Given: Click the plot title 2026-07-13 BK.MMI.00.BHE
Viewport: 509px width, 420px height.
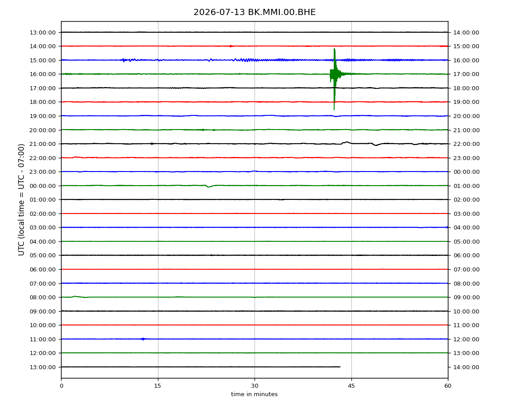Looking at the screenshot, I should (254, 12).
